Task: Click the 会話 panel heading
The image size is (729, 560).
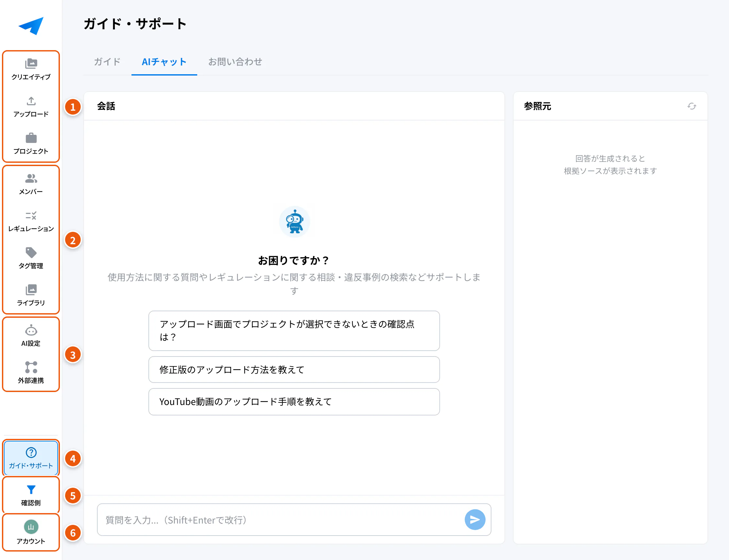Action: point(106,106)
